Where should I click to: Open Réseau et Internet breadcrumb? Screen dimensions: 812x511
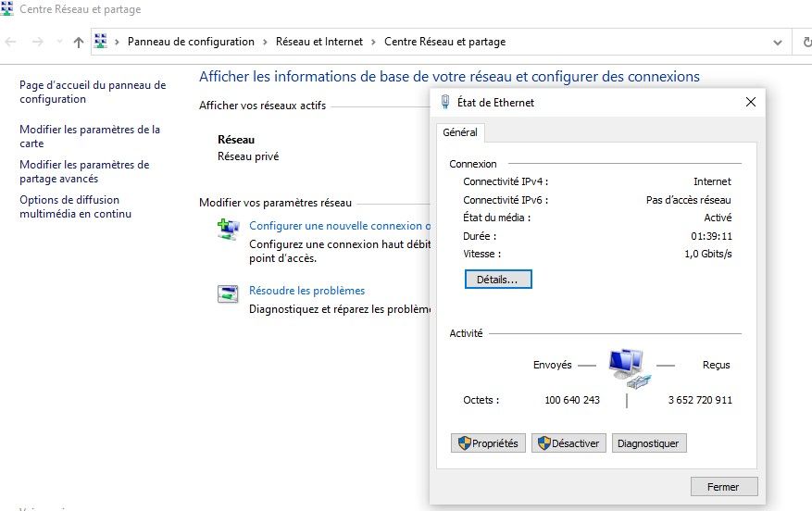click(x=319, y=42)
